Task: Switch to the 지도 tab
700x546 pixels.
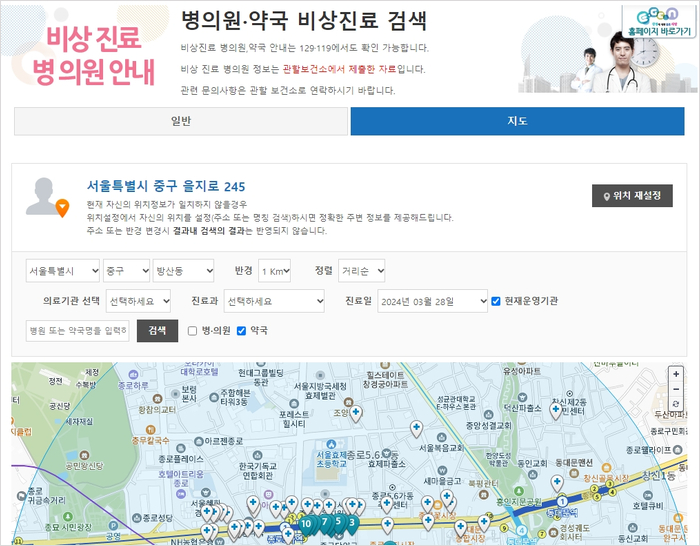Action: (517, 121)
